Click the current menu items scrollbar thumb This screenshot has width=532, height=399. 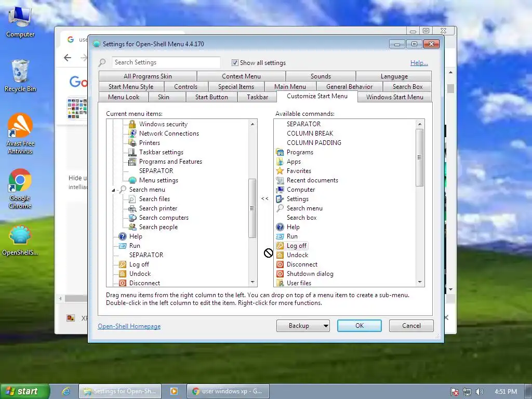252,208
